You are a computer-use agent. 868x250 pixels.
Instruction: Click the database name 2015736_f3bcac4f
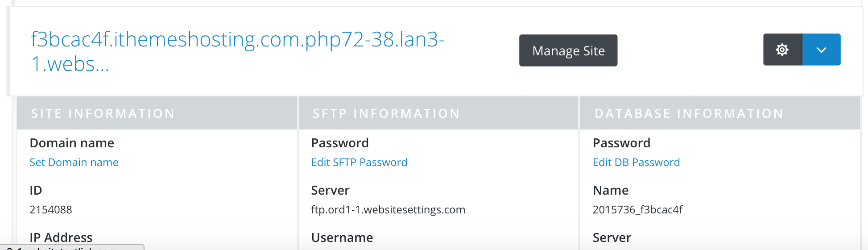[637, 210]
